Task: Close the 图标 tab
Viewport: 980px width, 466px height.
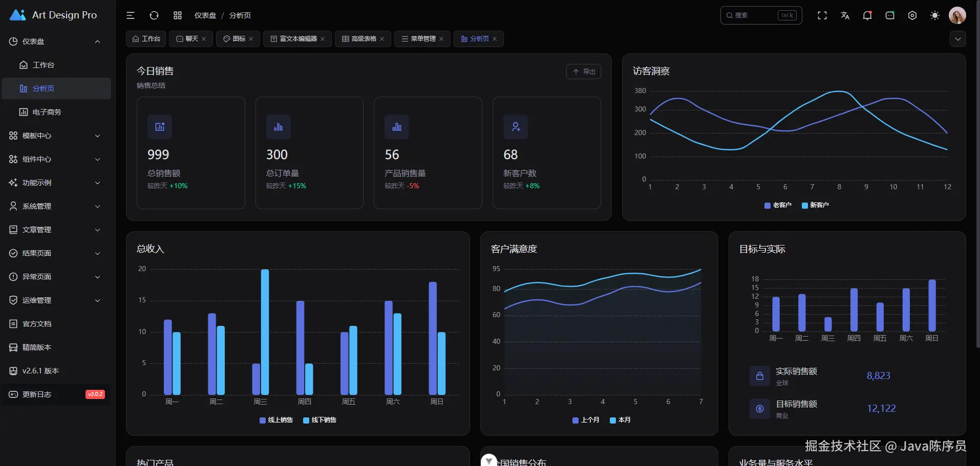Action: (x=251, y=39)
